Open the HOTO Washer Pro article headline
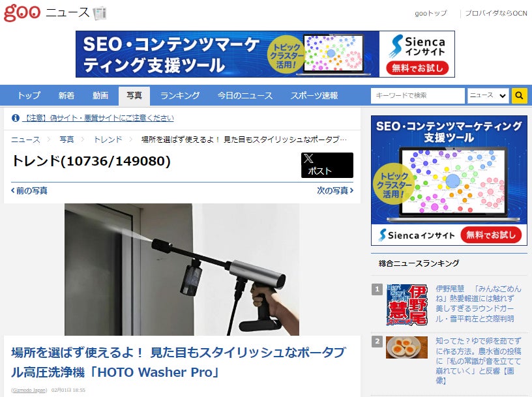The image size is (532, 397). [179, 362]
